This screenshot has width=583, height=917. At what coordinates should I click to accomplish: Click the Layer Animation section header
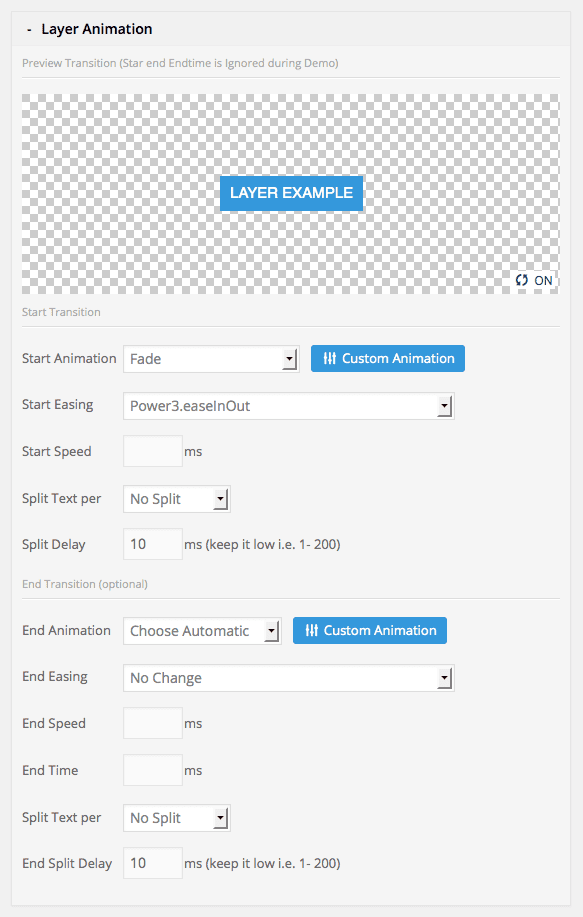(x=94, y=29)
